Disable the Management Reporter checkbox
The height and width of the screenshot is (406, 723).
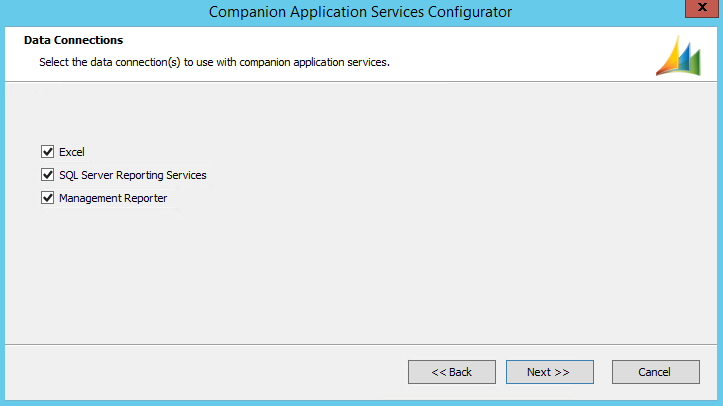point(47,198)
